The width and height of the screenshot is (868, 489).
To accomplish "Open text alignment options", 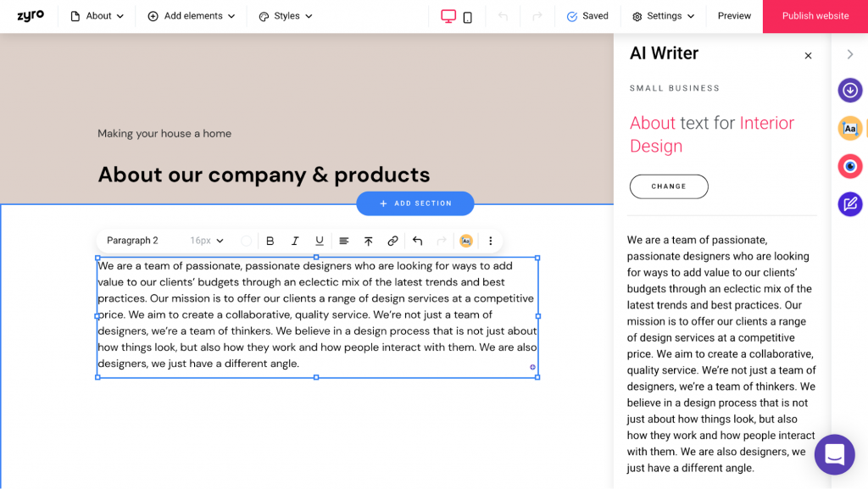I will tap(344, 241).
